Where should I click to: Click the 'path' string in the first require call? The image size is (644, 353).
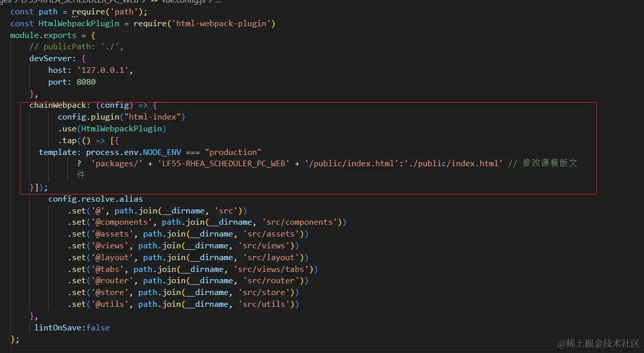coord(124,11)
